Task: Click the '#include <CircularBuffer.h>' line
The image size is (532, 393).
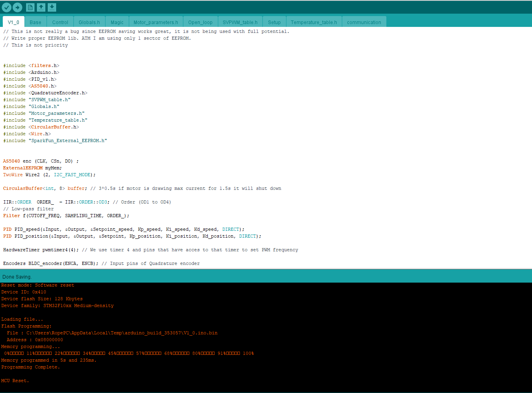Action: [41, 127]
